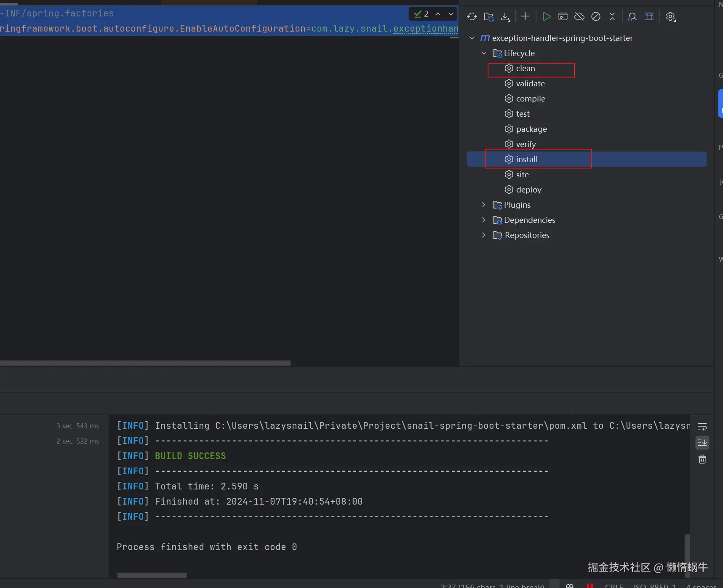Image resolution: width=723 pixels, height=588 pixels.
Task: Analyze Maven dependencies icon
Action: pyautogui.click(x=632, y=16)
